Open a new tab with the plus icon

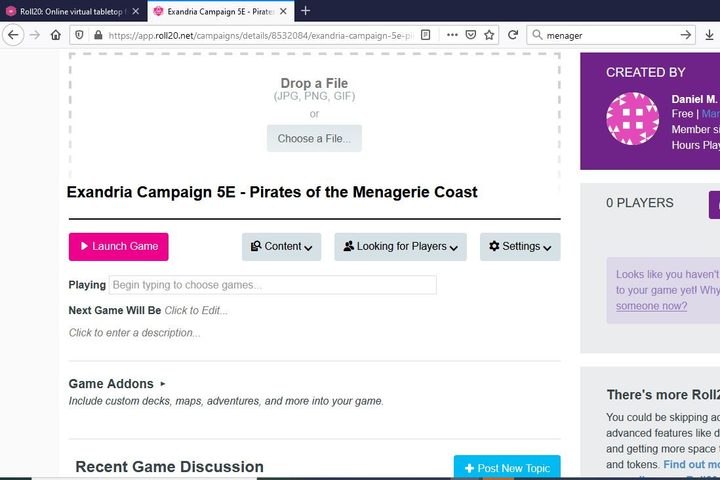coord(305,11)
